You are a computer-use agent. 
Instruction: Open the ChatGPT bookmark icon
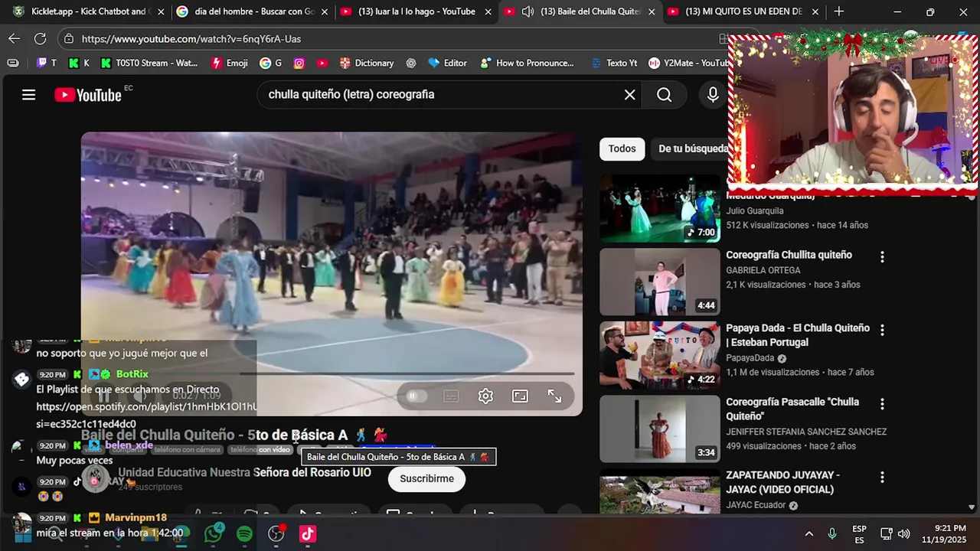coord(411,63)
